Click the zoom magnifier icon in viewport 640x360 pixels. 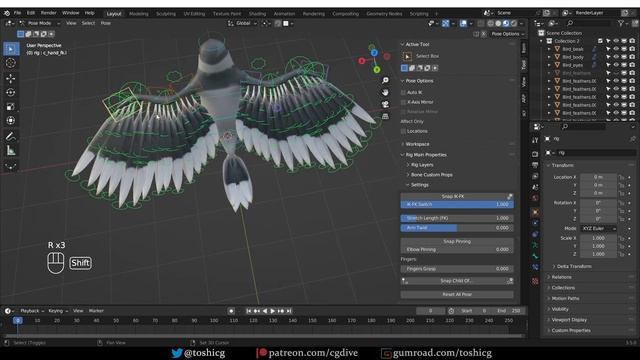point(385,80)
